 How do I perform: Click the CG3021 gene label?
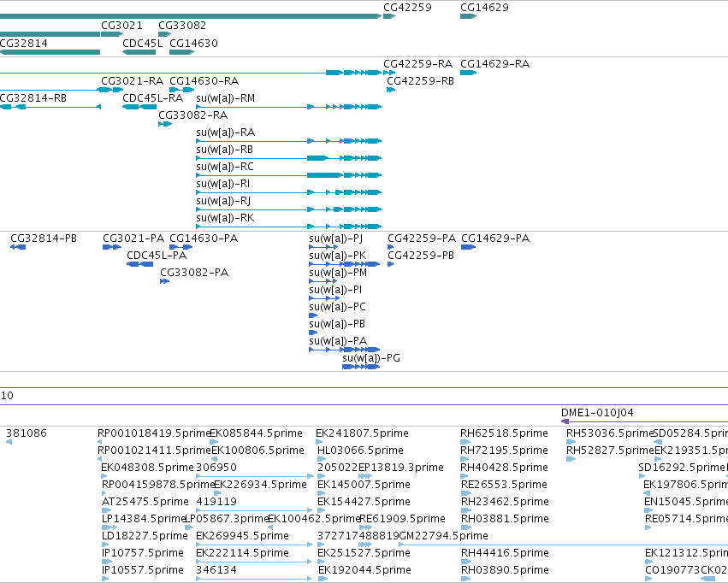coord(121,26)
